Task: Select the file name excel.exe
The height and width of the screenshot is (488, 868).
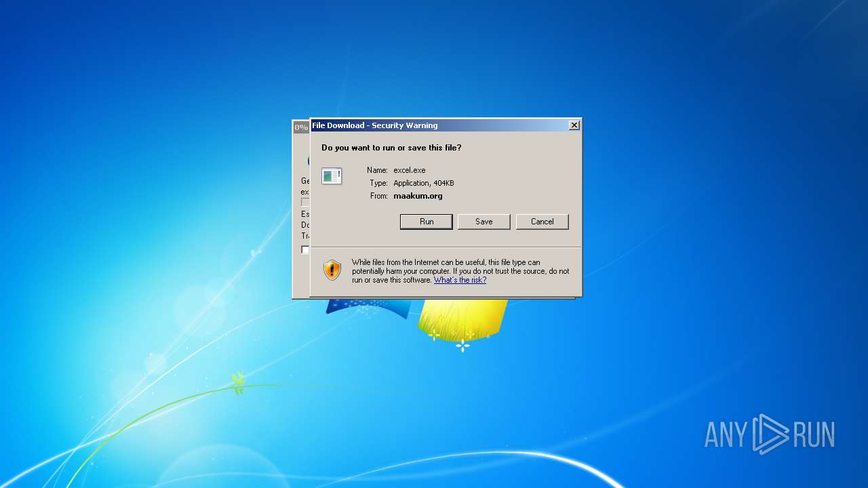Action: coord(410,170)
